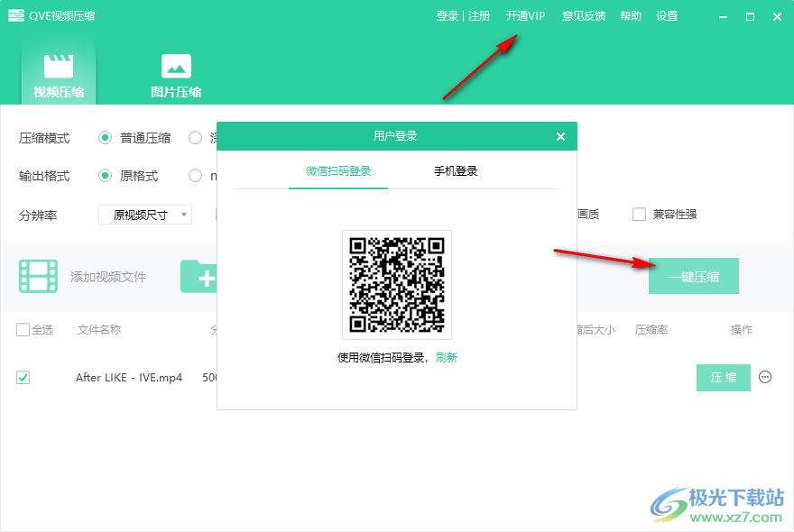Enable the 兼容性强 checkbox
This screenshot has width=794, height=532.
639,214
